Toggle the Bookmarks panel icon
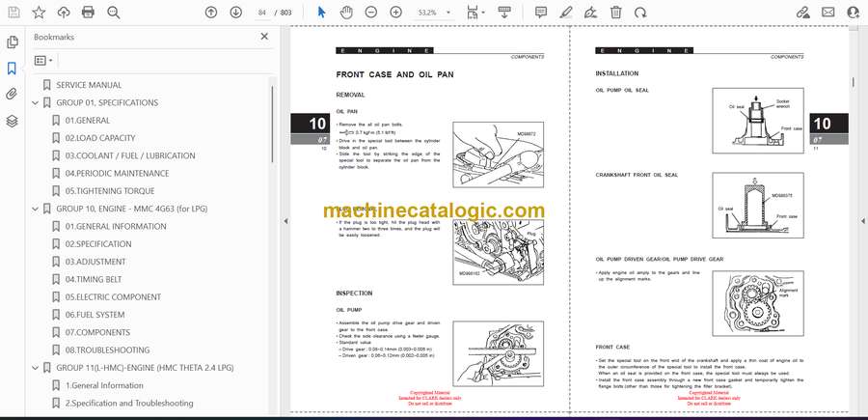This screenshot has height=420, width=868. coord(12,69)
